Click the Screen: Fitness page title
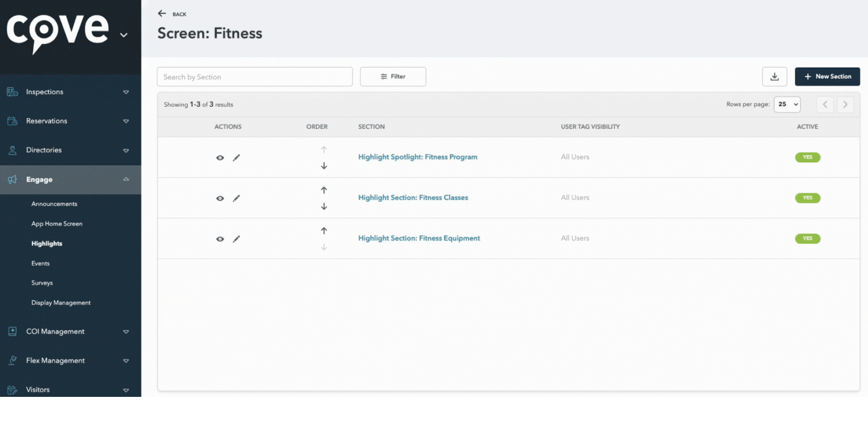The width and height of the screenshot is (868, 434). [x=210, y=33]
